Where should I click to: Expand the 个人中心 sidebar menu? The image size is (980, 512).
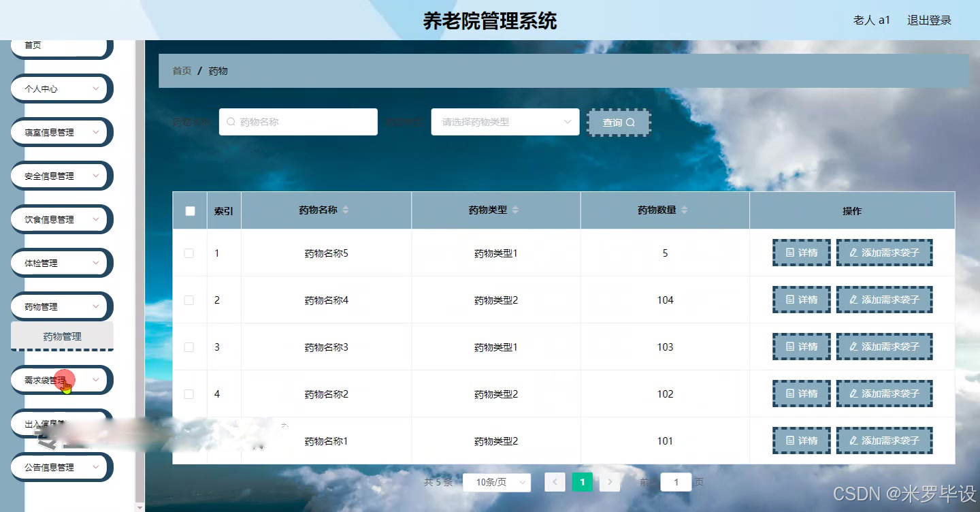pyautogui.click(x=61, y=89)
